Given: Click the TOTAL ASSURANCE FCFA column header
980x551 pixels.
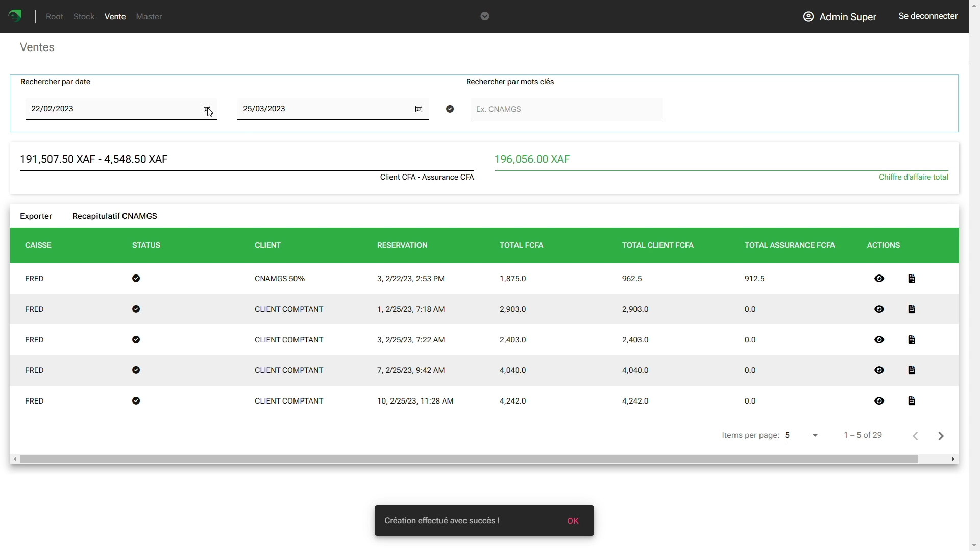Looking at the screenshot, I should [790, 245].
